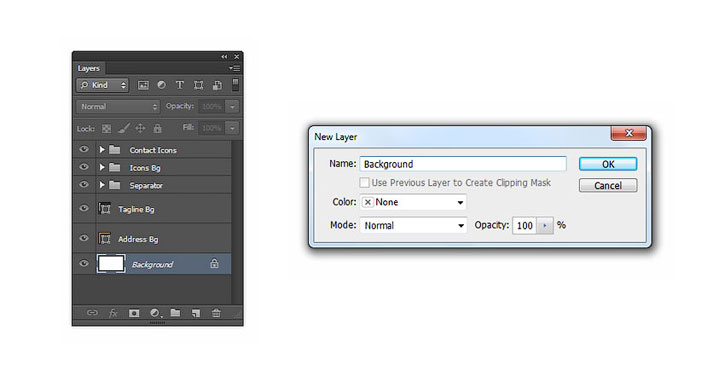The height and width of the screenshot is (376, 725).
Task: Select the Icons Bg group name
Action: (x=145, y=168)
